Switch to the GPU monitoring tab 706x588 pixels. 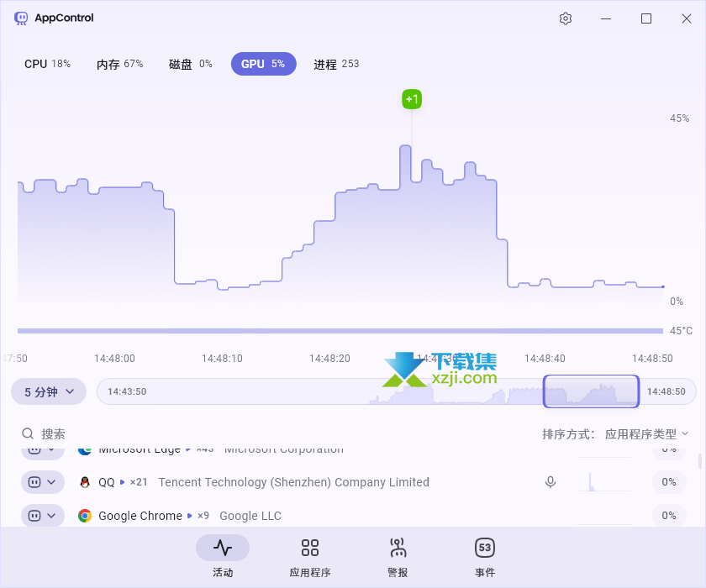click(263, 63)
